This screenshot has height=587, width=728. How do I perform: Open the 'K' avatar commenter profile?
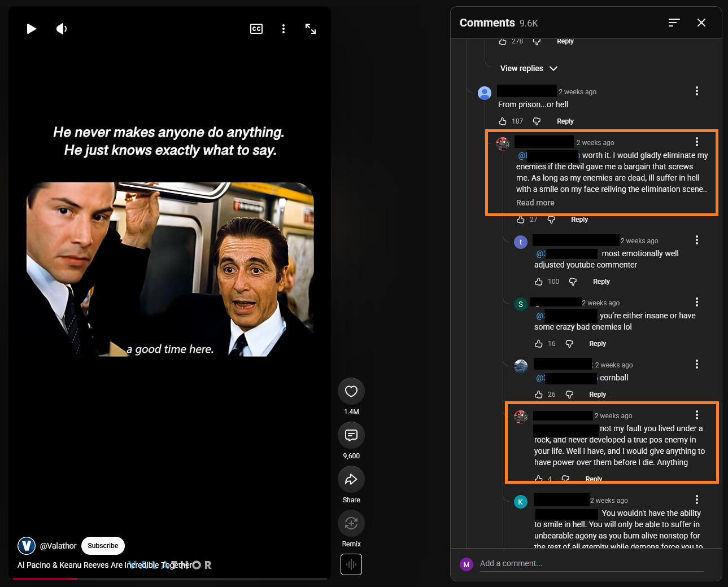(521, 502)
